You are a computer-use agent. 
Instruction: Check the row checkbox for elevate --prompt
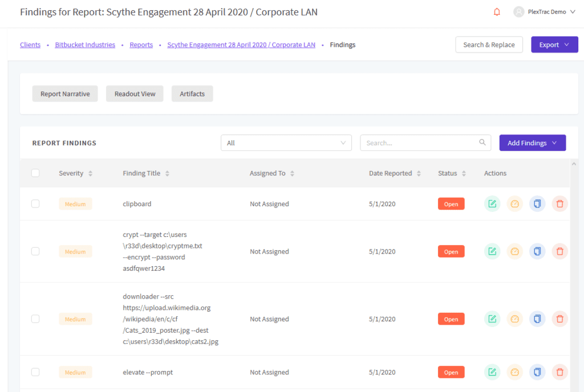point(35,372)
